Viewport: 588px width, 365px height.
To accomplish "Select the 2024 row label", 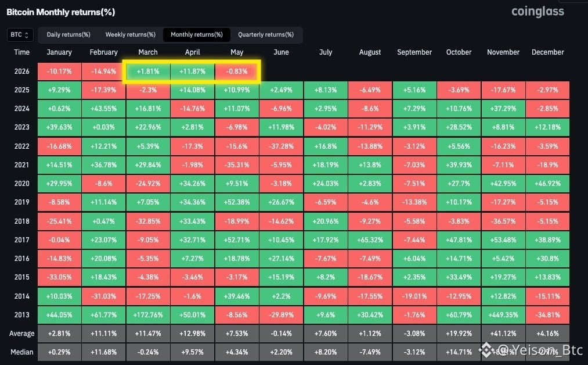I will [21, 109].
